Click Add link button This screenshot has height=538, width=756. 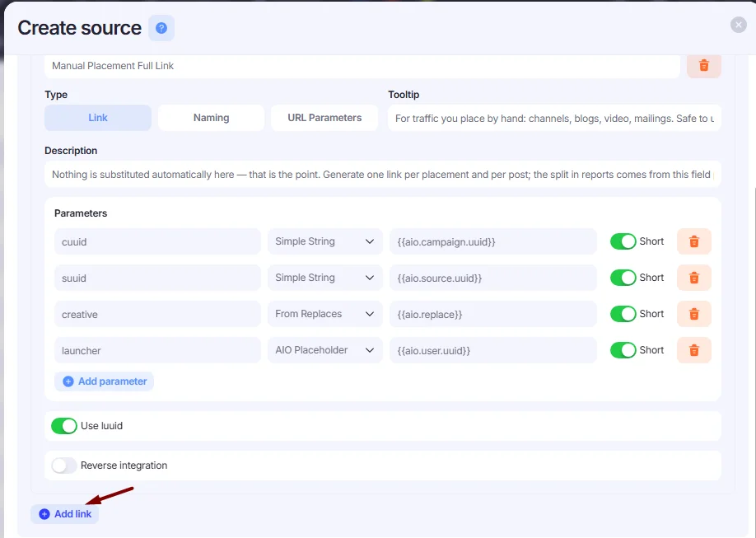(64, 514)
